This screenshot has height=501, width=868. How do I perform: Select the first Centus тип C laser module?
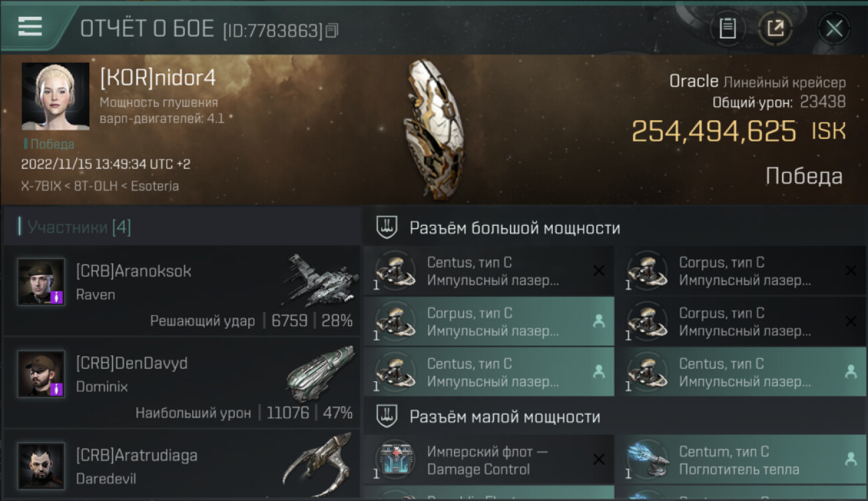(489, 271)
